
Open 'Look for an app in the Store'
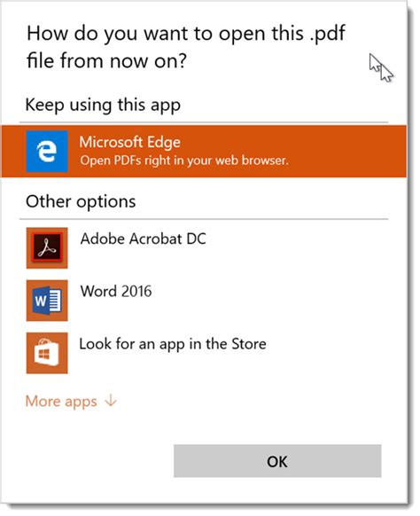point(173,344)
